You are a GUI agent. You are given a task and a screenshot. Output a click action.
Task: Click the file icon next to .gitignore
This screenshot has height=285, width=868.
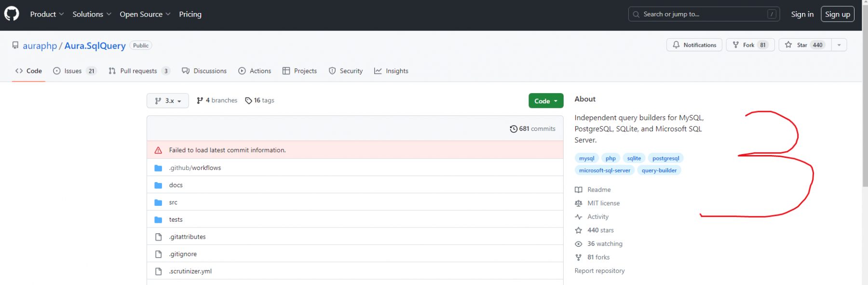tap(158, 254)
